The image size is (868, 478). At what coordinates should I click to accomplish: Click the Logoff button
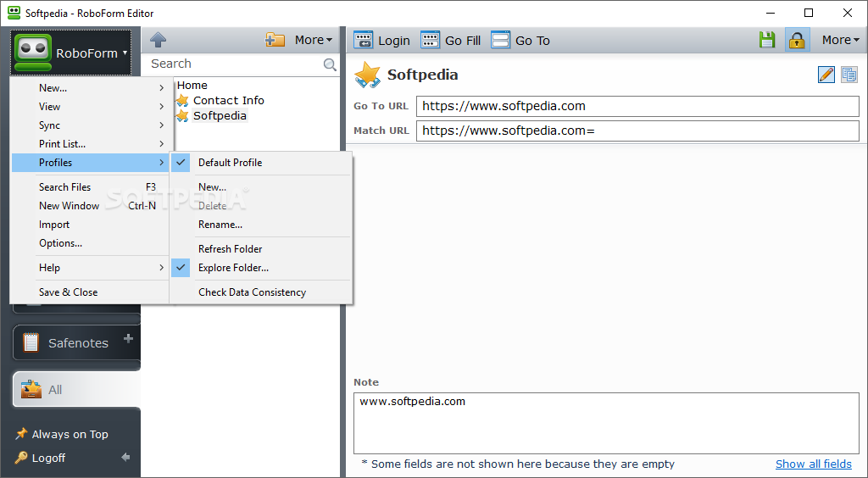40,458
